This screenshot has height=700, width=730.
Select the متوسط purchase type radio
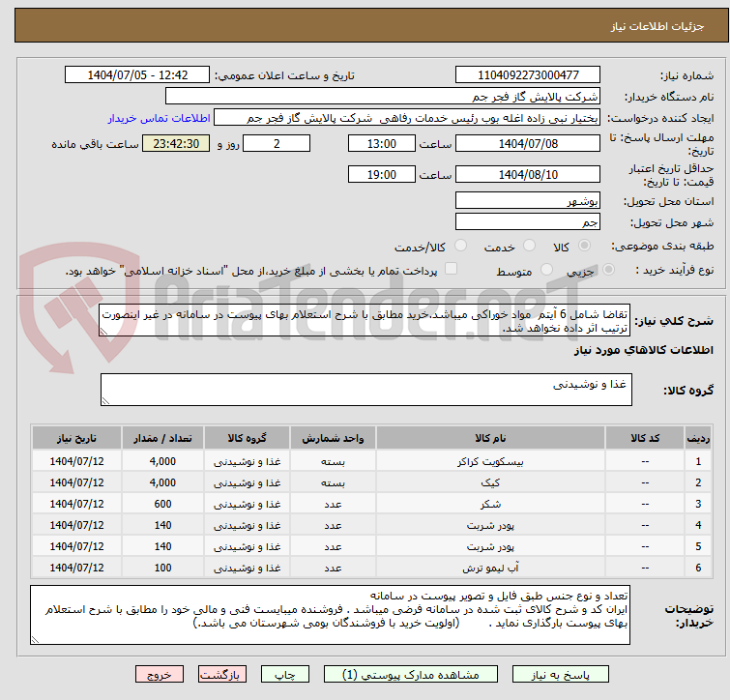coord(548,271)
